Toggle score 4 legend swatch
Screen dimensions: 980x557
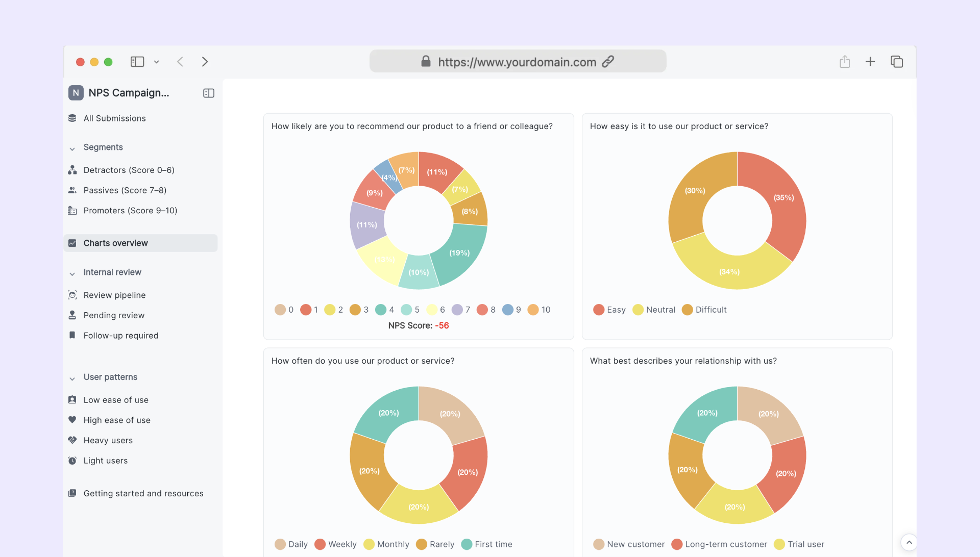click(x=381, y=310)
